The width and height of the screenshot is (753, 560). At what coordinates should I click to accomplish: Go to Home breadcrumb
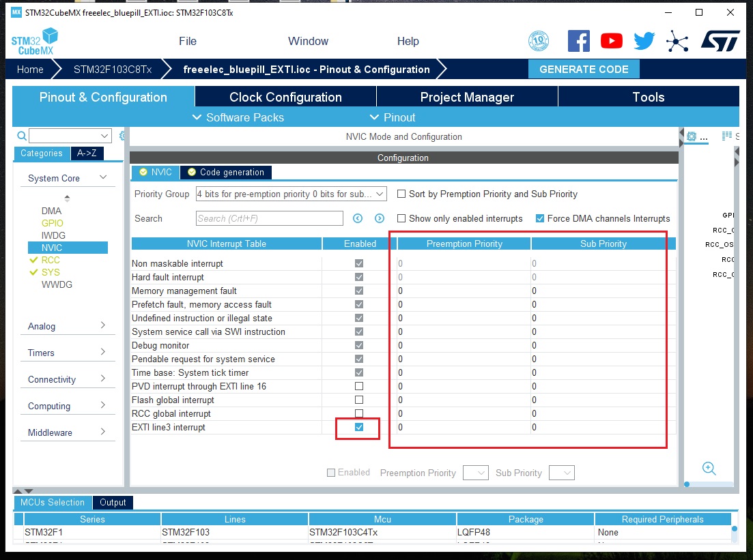[30, 70]
